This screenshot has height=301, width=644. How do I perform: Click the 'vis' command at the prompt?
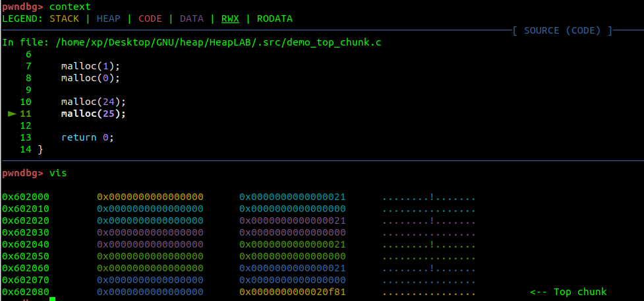[58, 173]
